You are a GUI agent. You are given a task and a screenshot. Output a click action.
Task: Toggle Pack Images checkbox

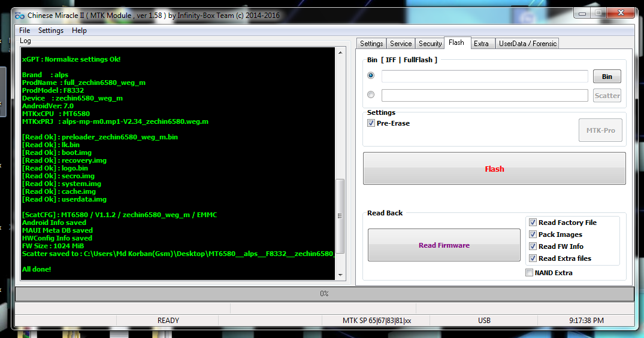[x=533, y=235]
